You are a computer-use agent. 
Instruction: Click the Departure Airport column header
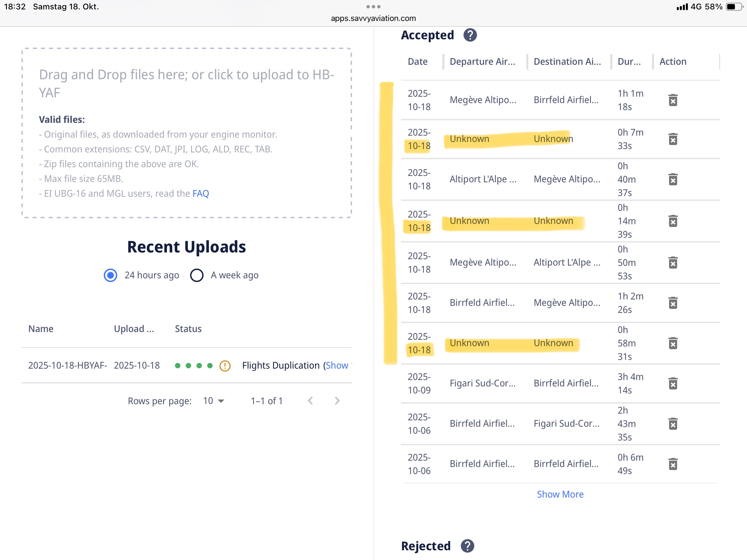[482, 61]
